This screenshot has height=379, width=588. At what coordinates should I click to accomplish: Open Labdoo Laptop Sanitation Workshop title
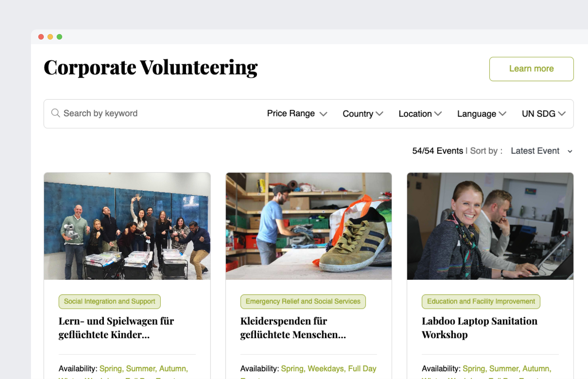479,328
